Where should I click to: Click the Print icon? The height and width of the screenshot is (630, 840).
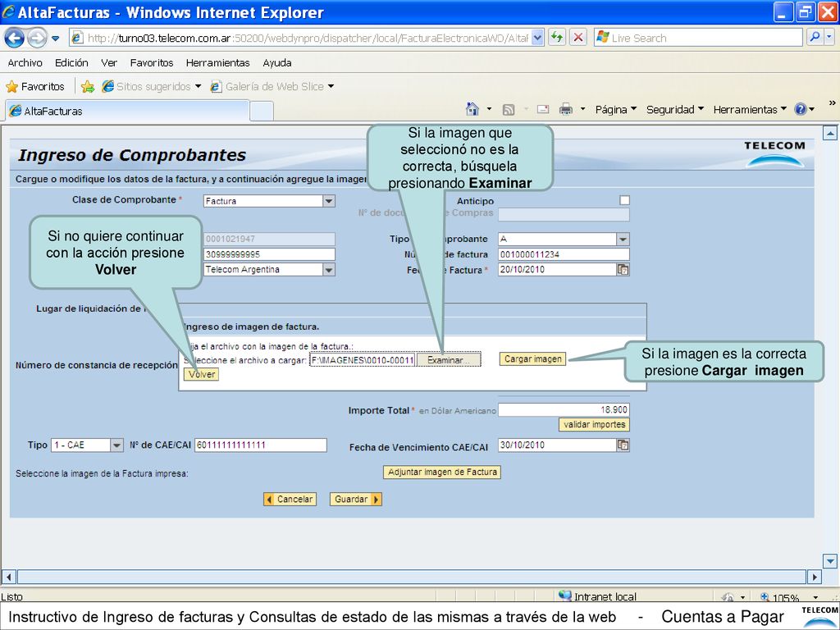click(x=566, y=109)
